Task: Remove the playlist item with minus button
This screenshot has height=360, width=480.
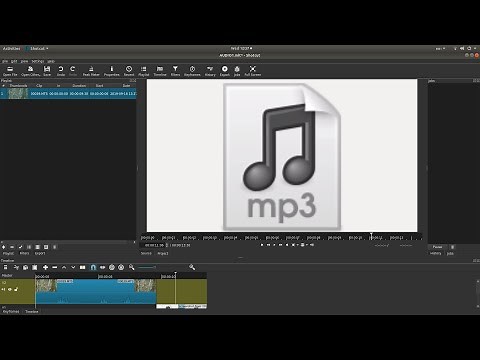Action: click(x=12, y=247)
